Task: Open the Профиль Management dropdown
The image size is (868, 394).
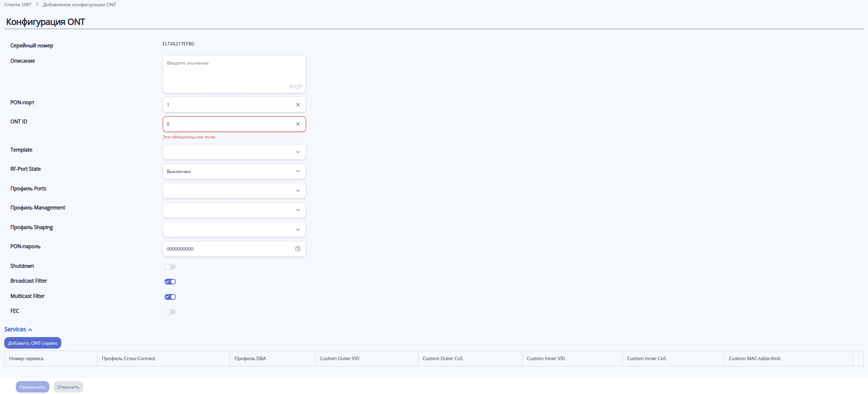Action: click(234, 210)
